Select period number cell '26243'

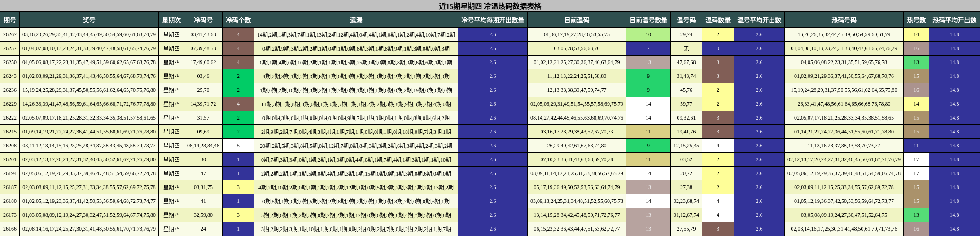tap(10, 76)
